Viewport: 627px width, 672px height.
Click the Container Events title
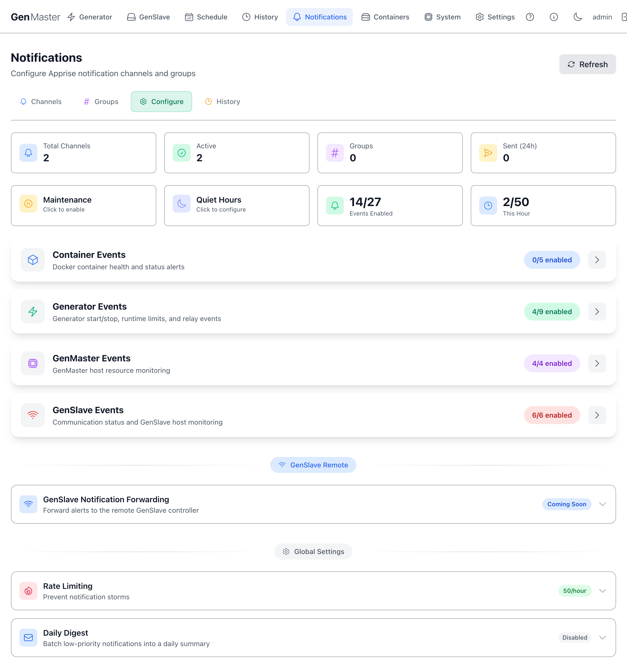point(89,255)
